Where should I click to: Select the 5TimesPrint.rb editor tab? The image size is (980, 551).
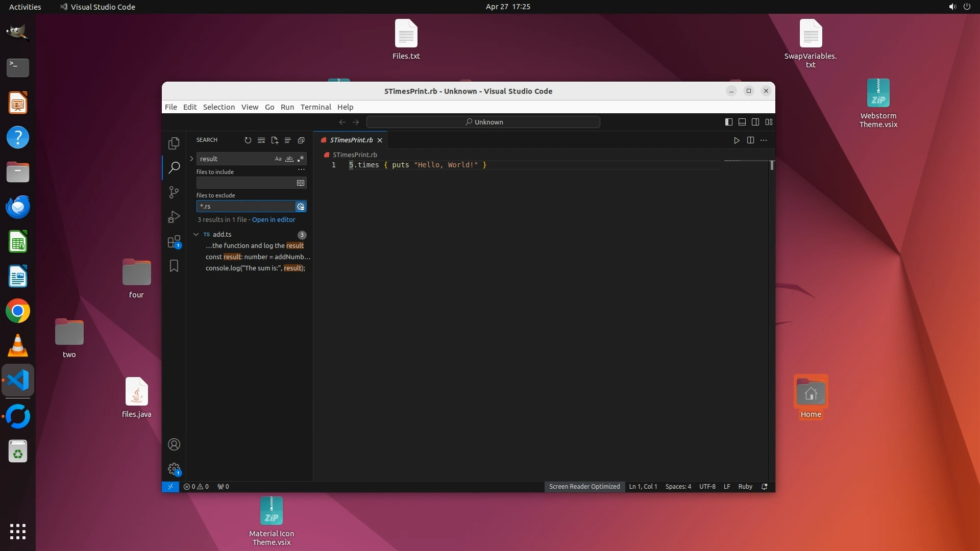click(351, 140)
